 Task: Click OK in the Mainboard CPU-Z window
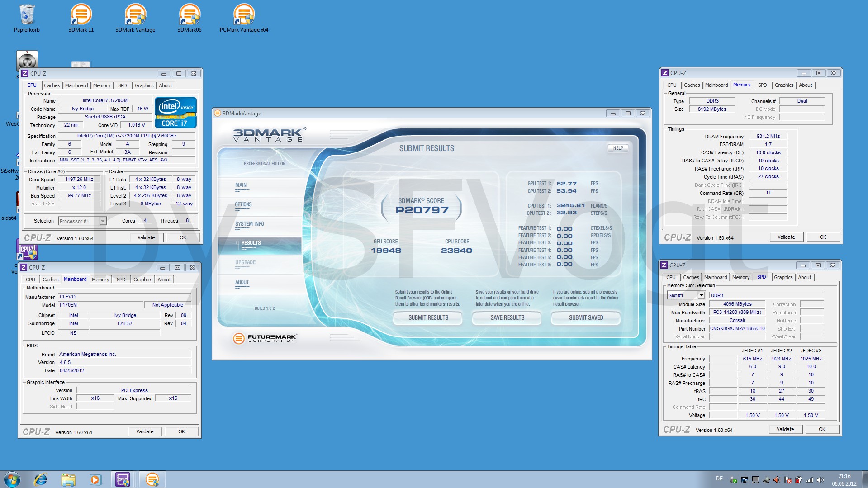pos(181,431)
